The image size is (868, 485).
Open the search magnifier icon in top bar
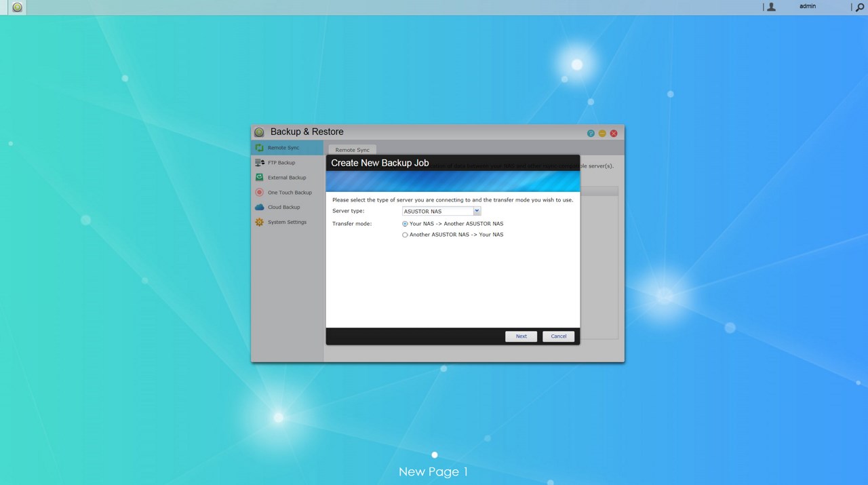[x=860, y=7]
